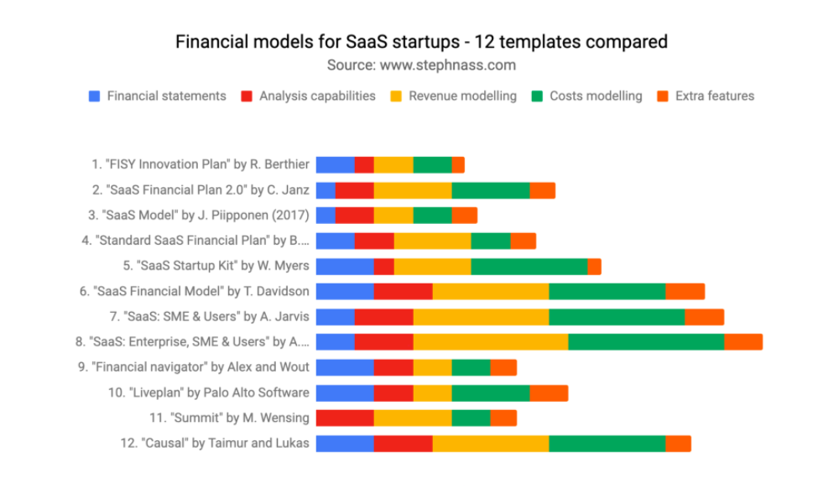The image size is (839, 504).
Task: Click the blue segment of FISY Innovation Plan bar
Action: (336, 165)
